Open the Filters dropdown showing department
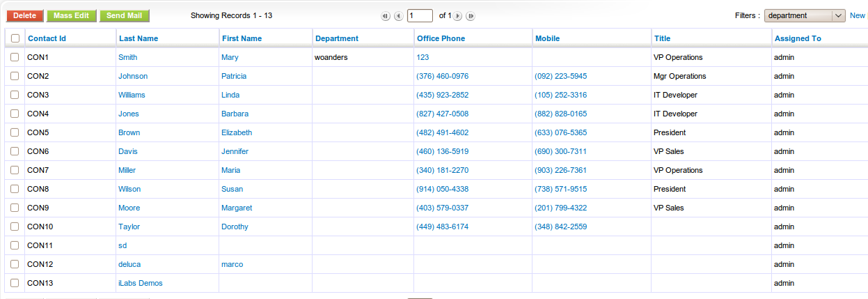This screenshot has height=299, width=868. pyautogui.click(x=804, y=15)
